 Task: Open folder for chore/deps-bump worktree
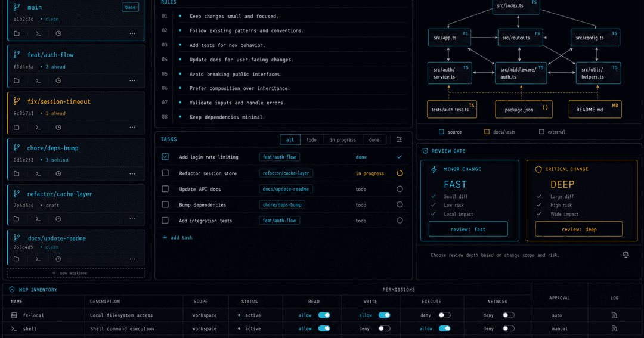[17, 173]
